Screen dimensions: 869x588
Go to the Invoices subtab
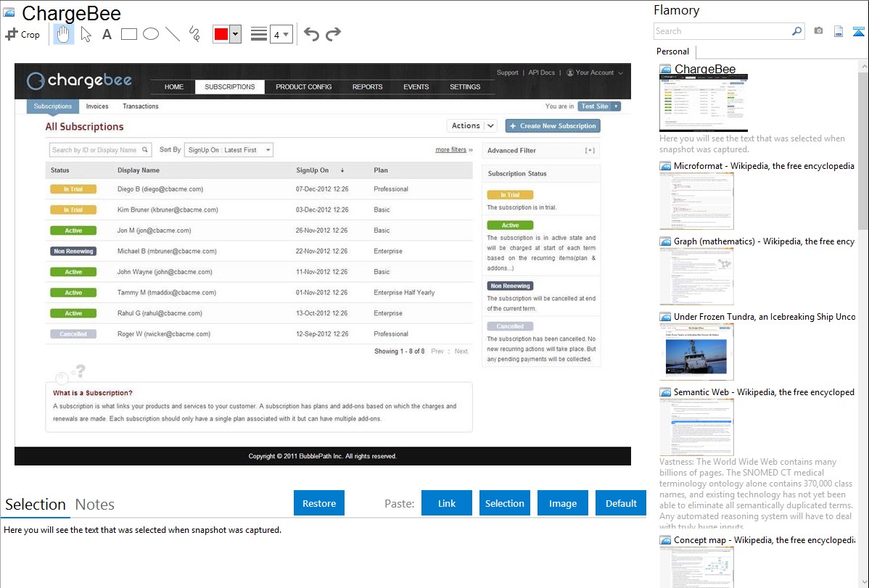point(97,107)
